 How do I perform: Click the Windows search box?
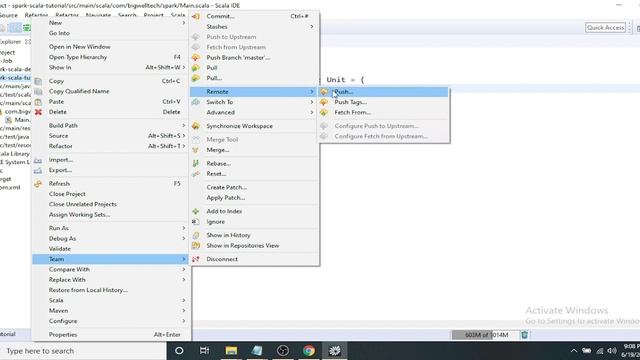click(x=83, y=351)
